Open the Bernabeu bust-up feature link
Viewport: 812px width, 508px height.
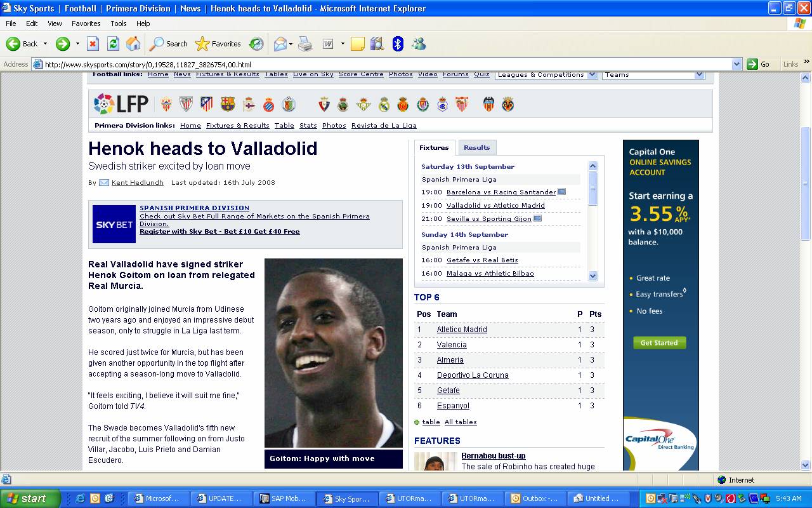click(x=494, y=456)
